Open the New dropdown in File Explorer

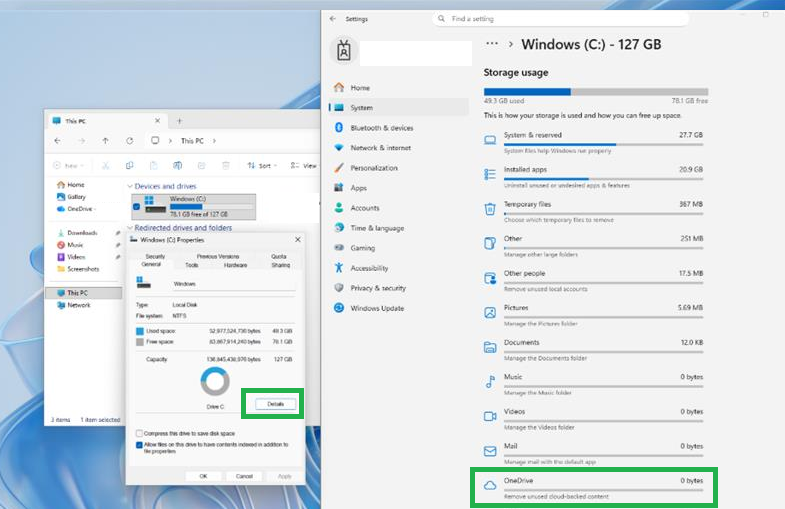click(68, 166)
